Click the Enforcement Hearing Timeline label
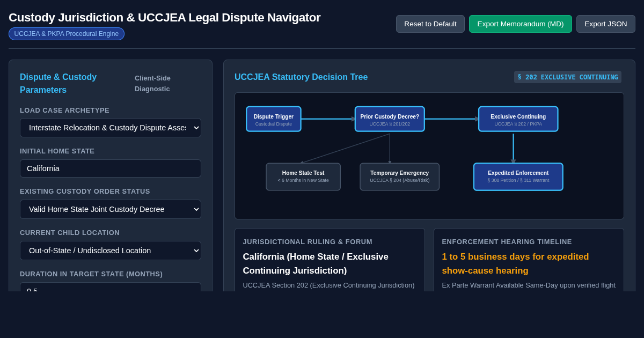This screenshot has width=644, height=338. click(507, 242)
